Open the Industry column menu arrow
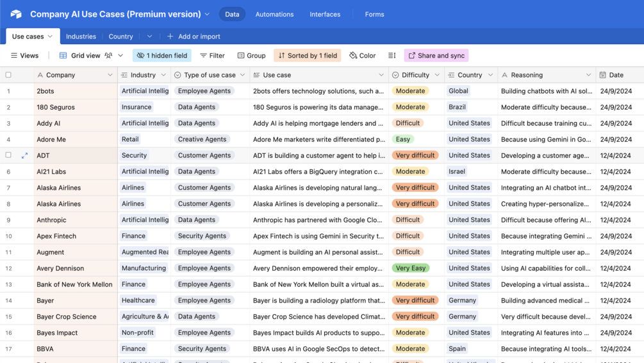Screen dimensions: 644x363 [x=163, y=75]
